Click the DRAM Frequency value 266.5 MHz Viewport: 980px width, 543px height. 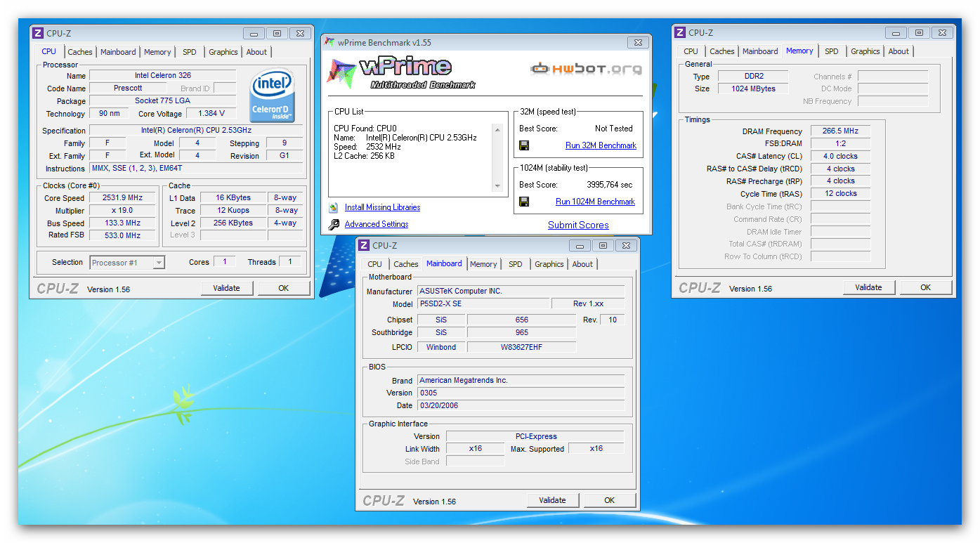[x=840, y=131]
